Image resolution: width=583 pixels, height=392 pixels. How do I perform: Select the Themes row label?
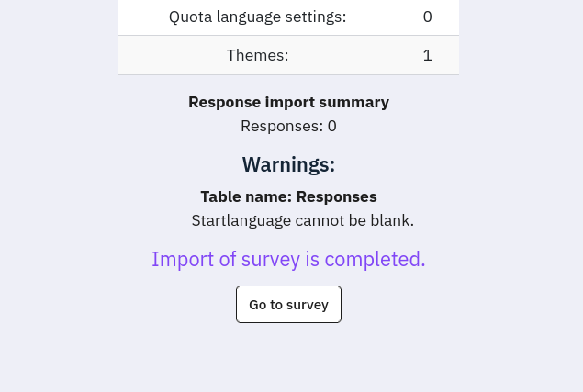point(257,55)
